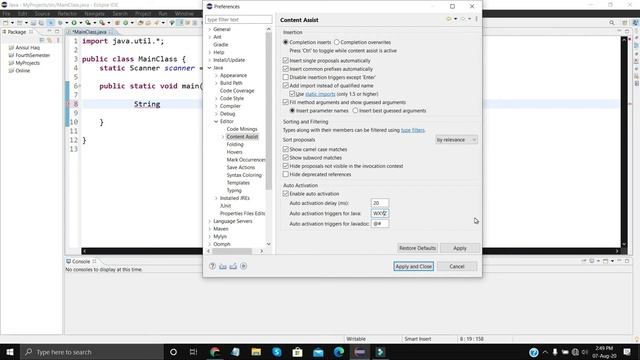
Task: Click the New icon in Eclipse toolbar
Action: pyautogui.click(x=6, y=23)
